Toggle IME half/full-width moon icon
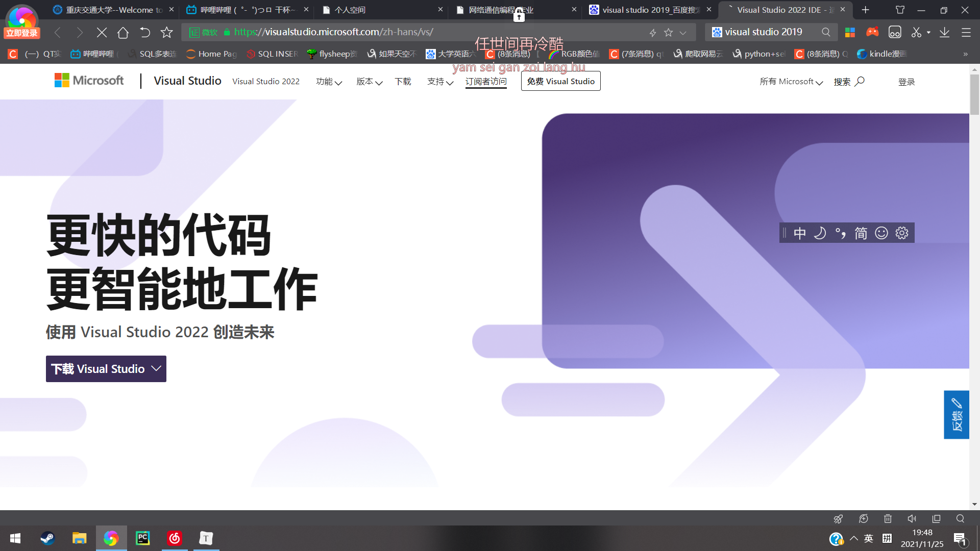980x551 pixels. pos(820,233)
